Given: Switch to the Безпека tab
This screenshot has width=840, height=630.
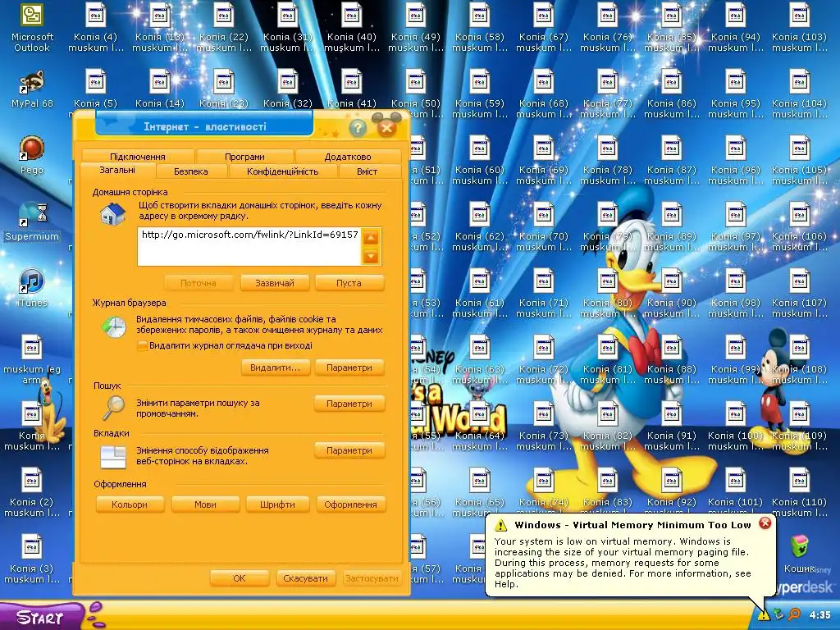Looking at the screenshot, I should pyautogui.click(x=190, y=171).
